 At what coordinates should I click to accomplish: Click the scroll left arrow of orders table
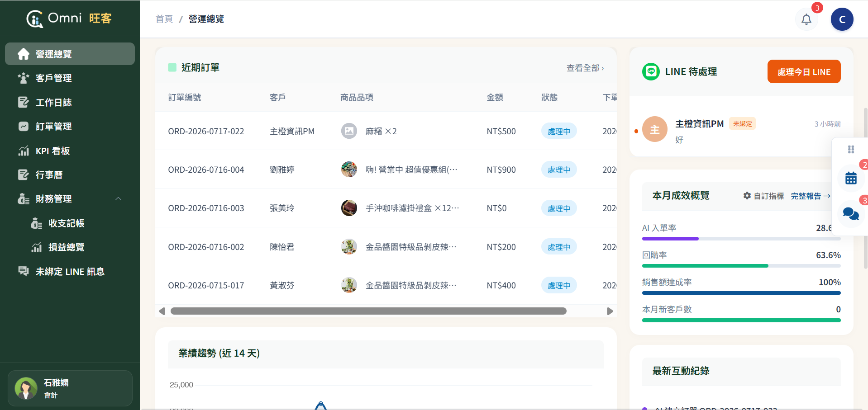[x=162, y=311]
